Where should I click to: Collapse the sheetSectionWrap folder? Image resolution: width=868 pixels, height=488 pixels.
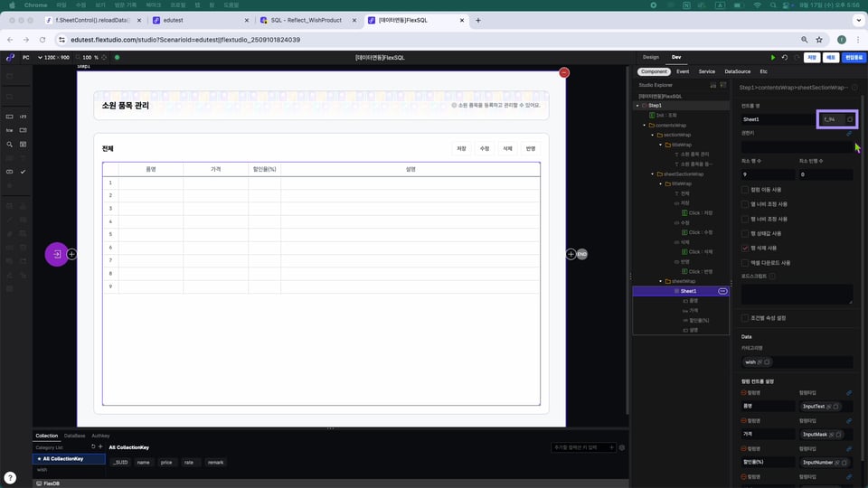653,174
